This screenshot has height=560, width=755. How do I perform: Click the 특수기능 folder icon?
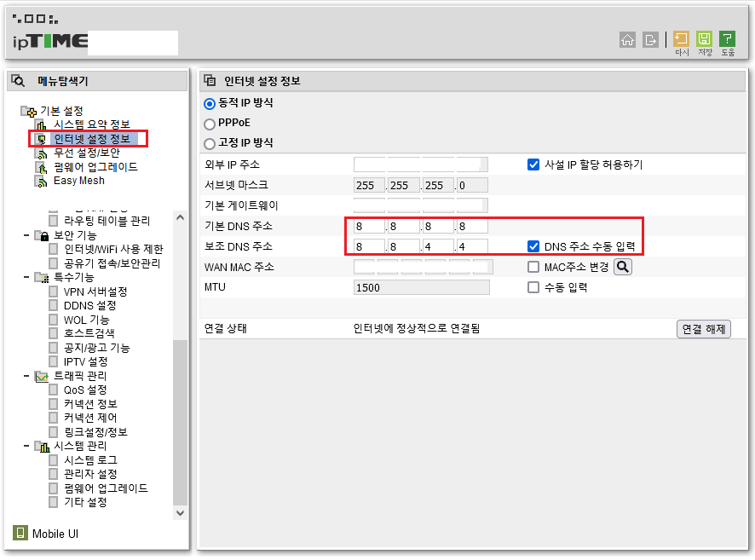click(42, 277)
